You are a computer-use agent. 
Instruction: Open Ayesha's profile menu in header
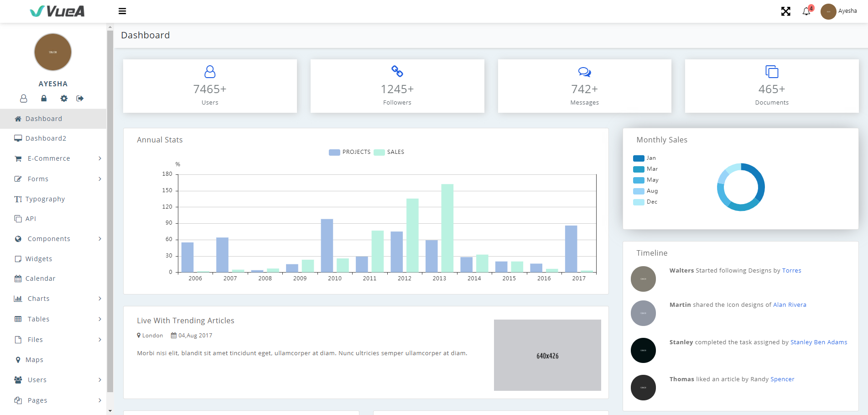839,11
